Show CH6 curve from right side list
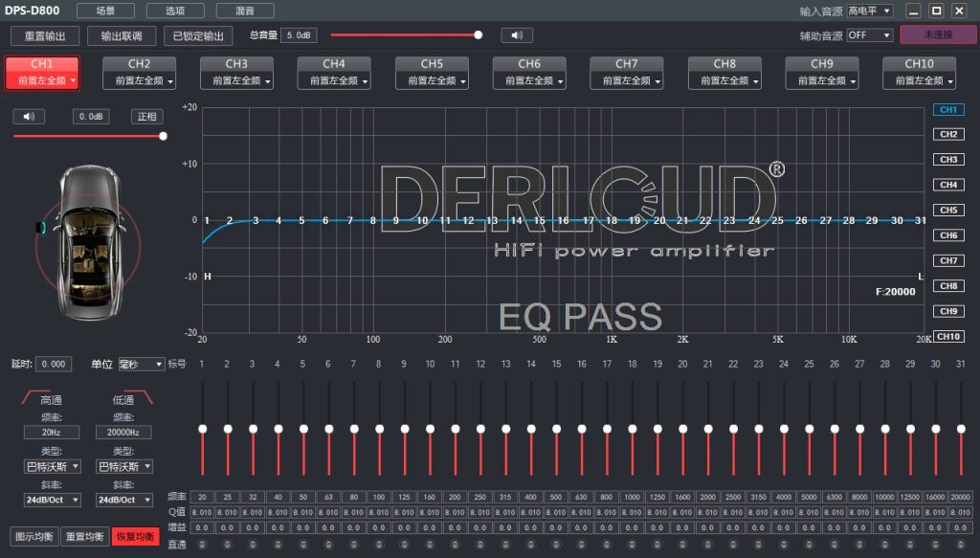980x558 pixels. [x=948, y=234]
